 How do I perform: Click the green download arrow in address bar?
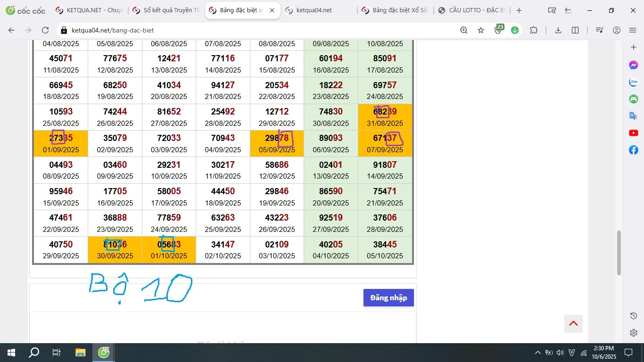point(515,30)
